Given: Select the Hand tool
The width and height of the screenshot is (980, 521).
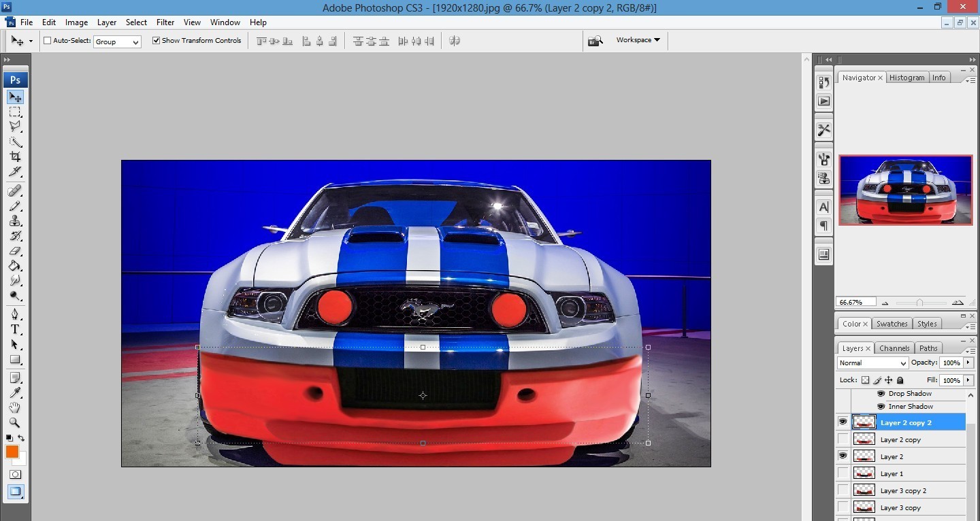Looking at the screenshot, I should point(15,407).
